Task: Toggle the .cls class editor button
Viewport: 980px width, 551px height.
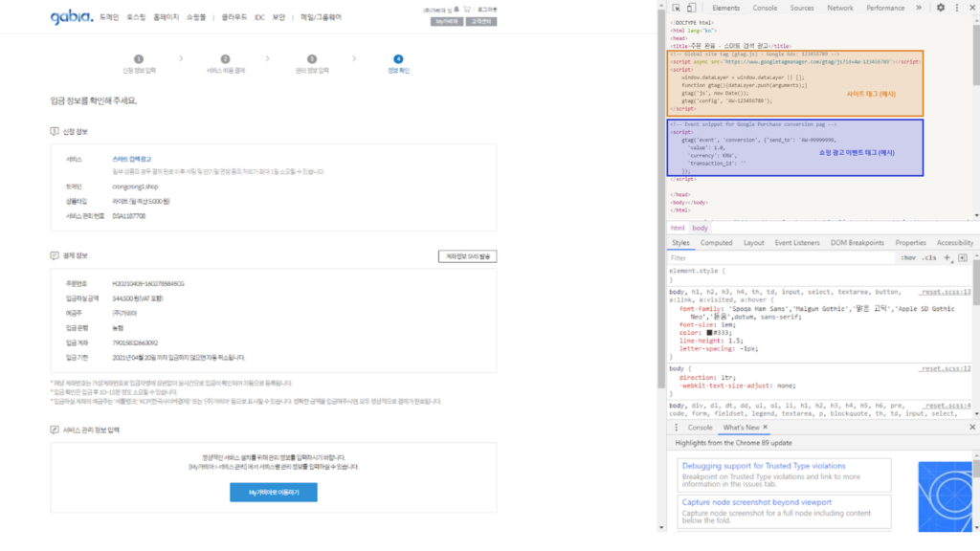Action: [929, 258]
